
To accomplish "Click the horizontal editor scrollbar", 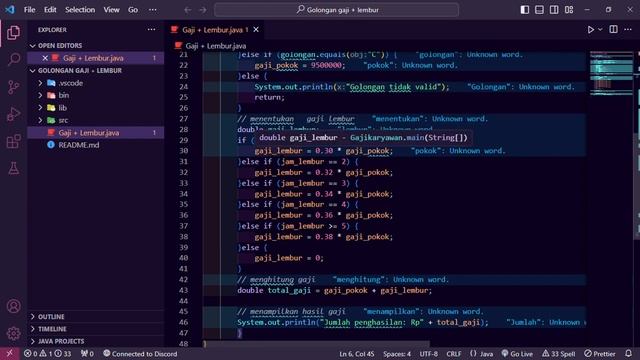I will (x=316, y=344).
